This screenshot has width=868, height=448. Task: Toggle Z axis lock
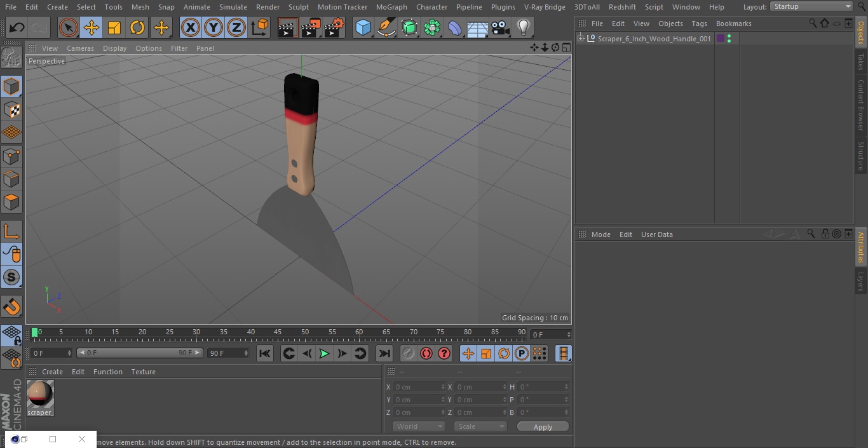(x=236, y=27)
